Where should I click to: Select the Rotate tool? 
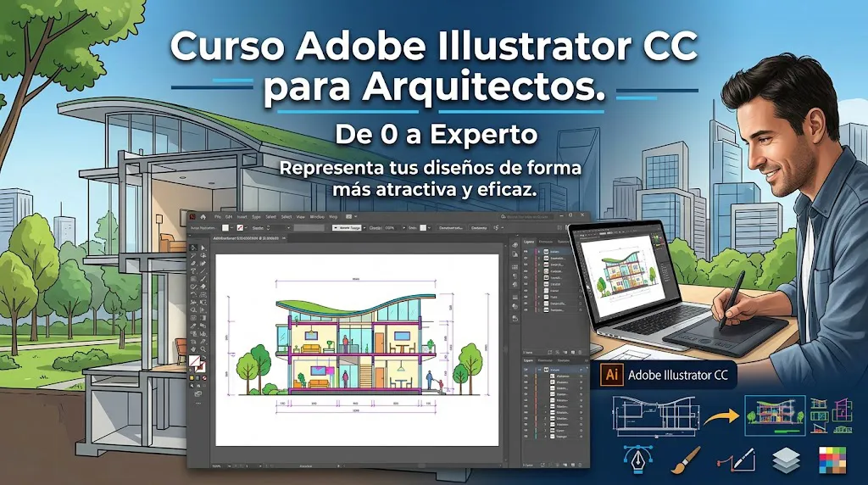193,294
